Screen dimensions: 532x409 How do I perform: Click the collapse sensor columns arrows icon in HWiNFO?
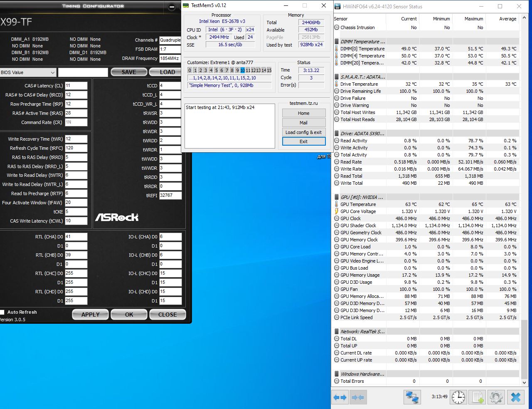click(x=358, y=397)
